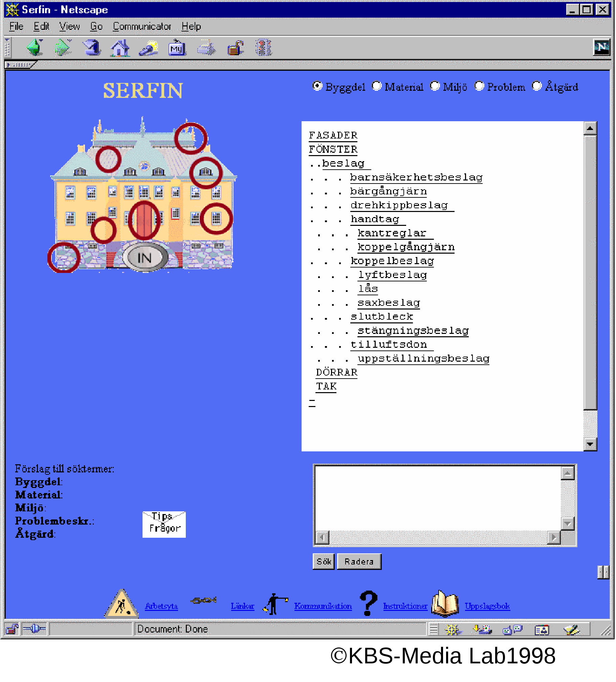Click the Tips Frågor envelope icon
This screenshot has width=616, height=682.
click(164, 524)
